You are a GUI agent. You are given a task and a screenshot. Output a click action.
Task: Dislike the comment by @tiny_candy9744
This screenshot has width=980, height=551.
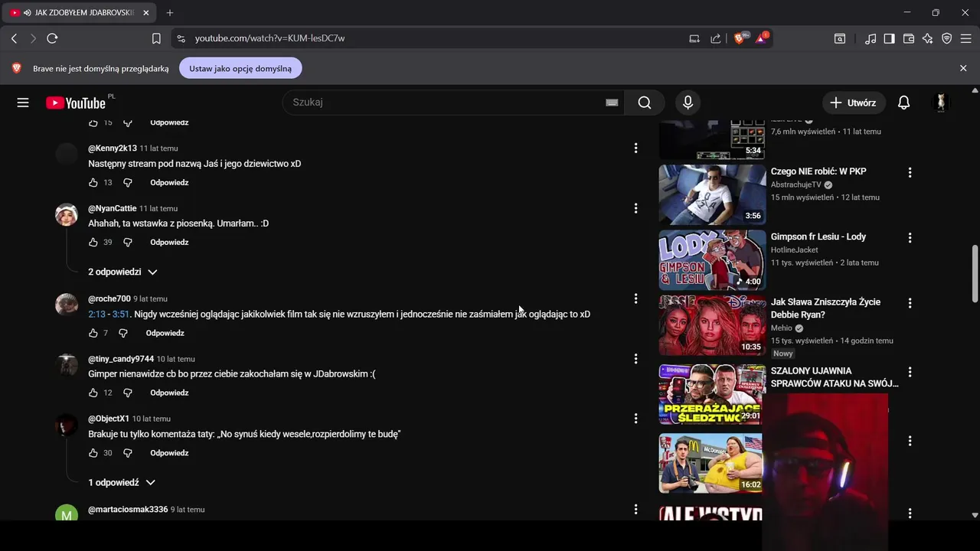128,393
